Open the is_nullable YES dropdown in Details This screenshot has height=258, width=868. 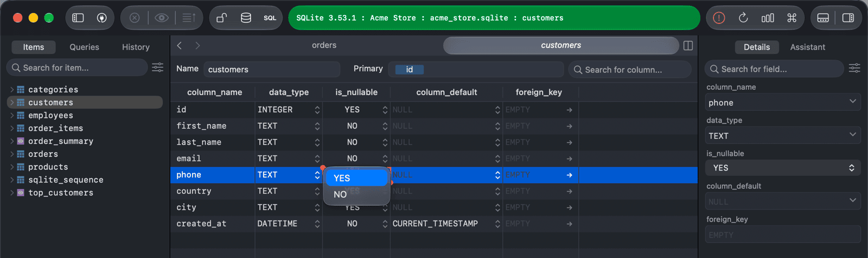coord(782,168)
